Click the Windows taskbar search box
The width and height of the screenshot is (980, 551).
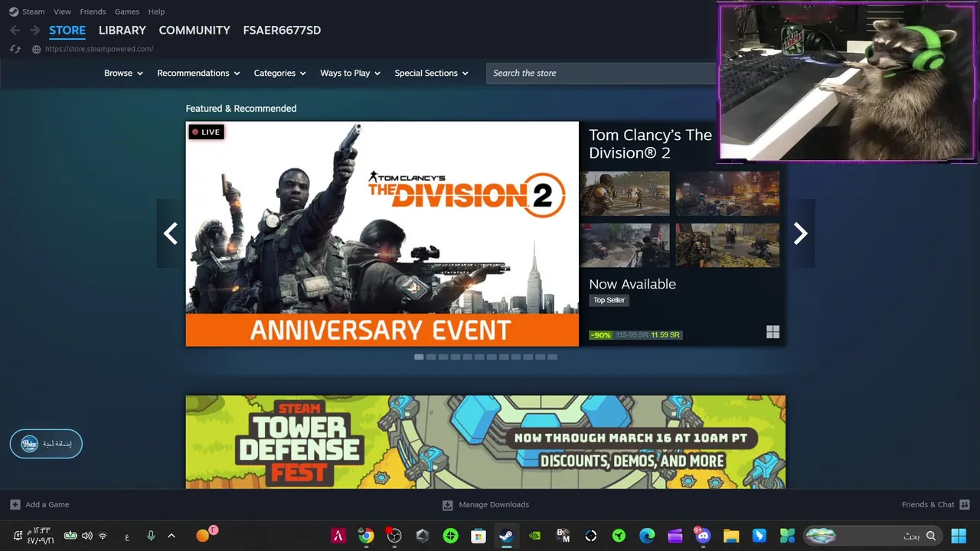pos(873,536)
